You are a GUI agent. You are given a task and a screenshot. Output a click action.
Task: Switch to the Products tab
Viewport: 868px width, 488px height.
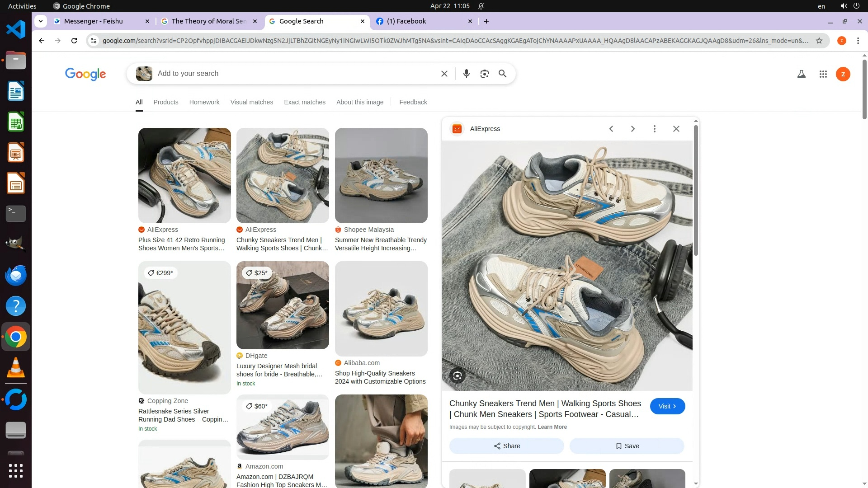pyautogui.click(x=165, y=102)
